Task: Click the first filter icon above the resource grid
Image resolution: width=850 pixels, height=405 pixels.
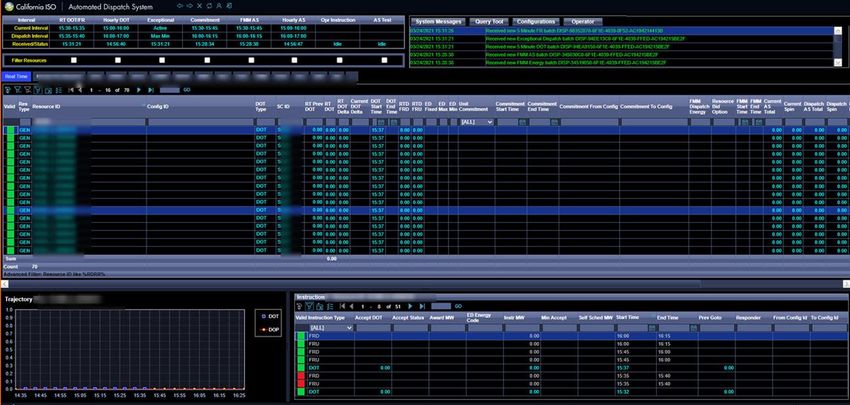Action: (x=8, y=89)
